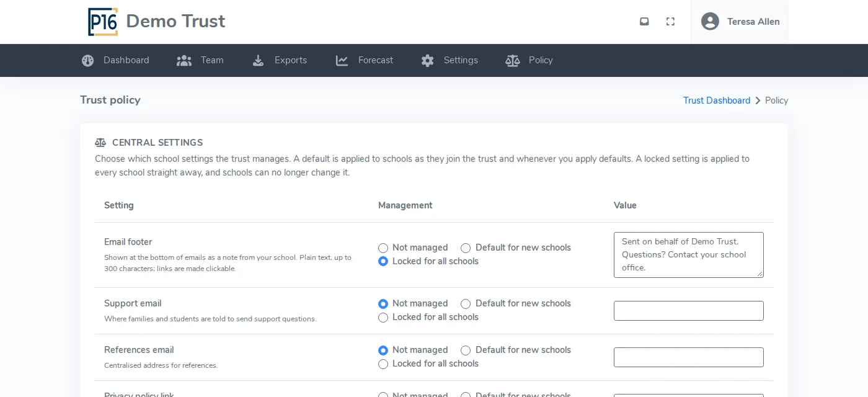
Task: Click the Management column header
Action: (x=405, y=205)
